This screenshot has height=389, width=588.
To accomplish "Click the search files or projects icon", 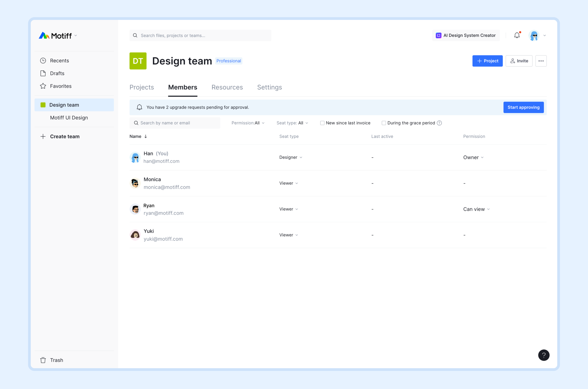I will coord(135,35).
